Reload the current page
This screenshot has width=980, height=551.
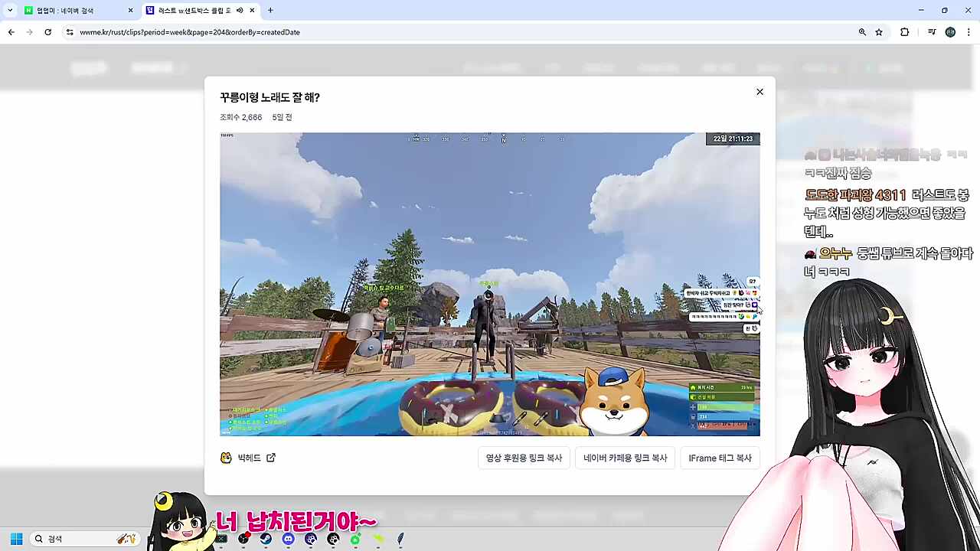click(47, 32)
